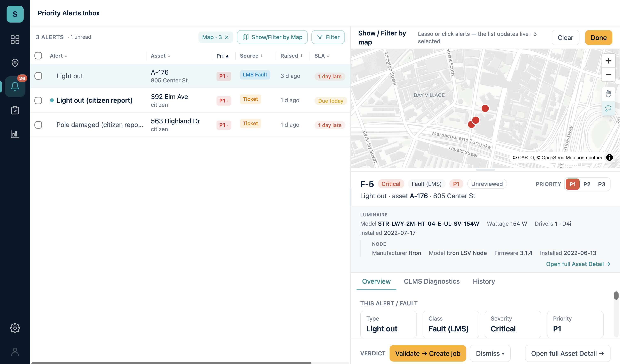The height and width of the screenshot is (364, 620).
Task: Click Done on the map filter
Action: (598, 38)
